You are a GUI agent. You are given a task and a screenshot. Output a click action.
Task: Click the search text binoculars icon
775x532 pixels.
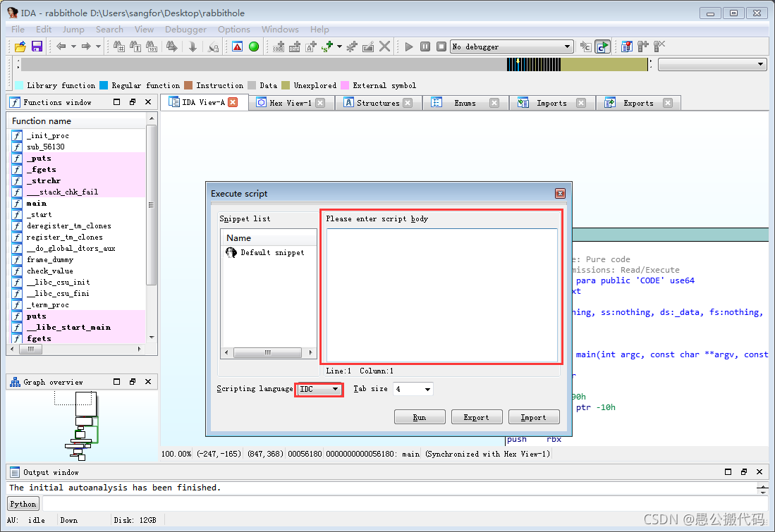click(135, 47)
